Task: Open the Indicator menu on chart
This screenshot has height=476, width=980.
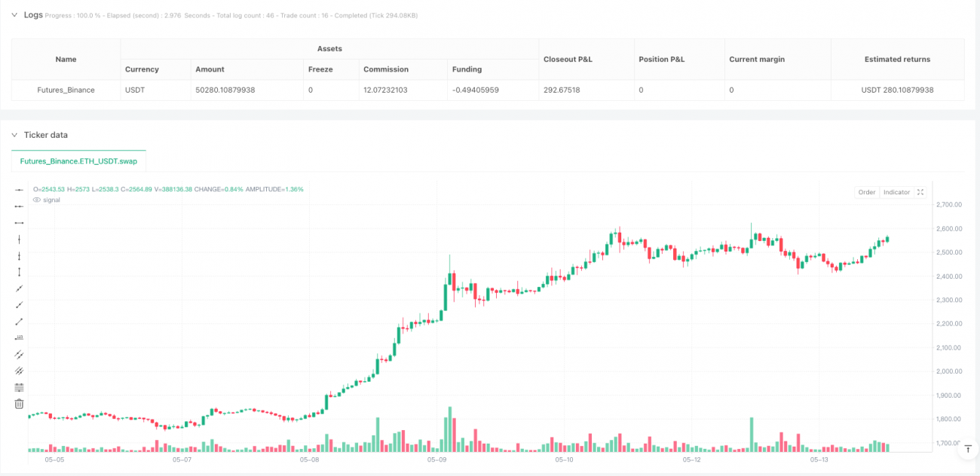Action: point(896,192)
